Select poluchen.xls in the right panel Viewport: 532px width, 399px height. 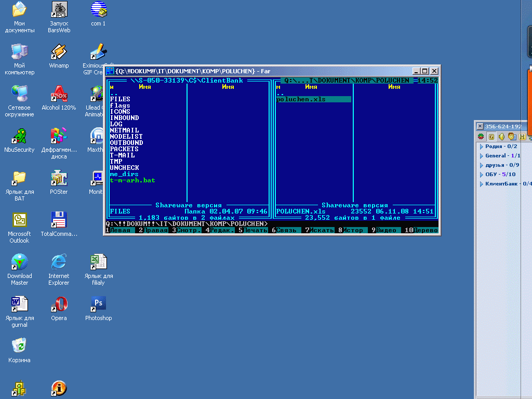301,99
